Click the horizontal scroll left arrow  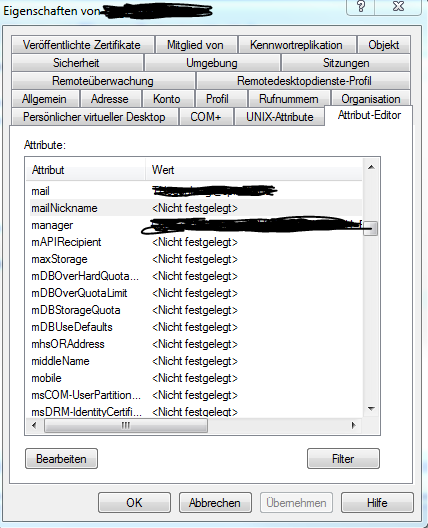[34, 425]
